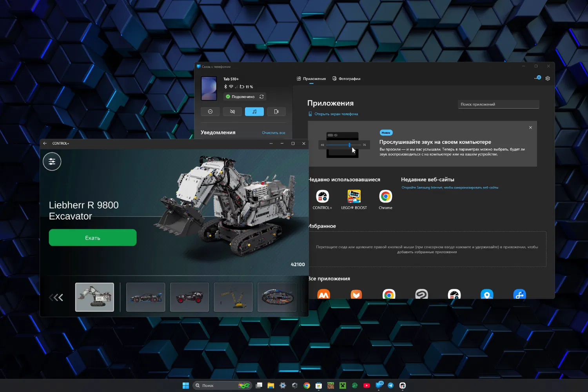This screenshot has height=392, width=588.
Task: Click the green Ехать button
Action: pos(93,238)
